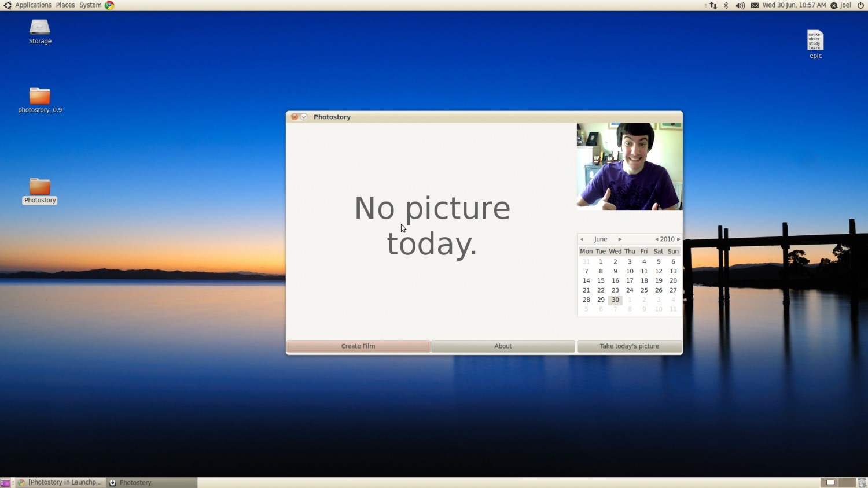This screenshot has width=868, height=488.
Task: Select June 15 in the calendar
Action: [x=601, y=281]
